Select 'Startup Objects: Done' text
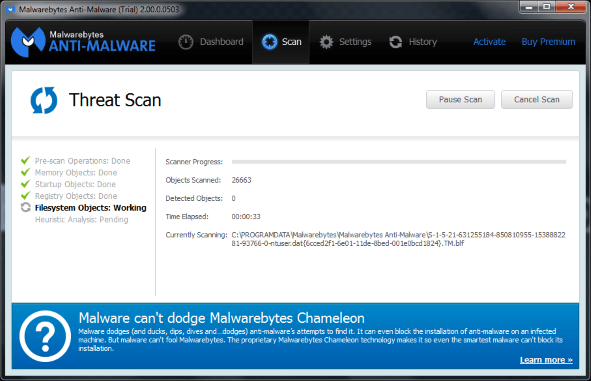 75,184
